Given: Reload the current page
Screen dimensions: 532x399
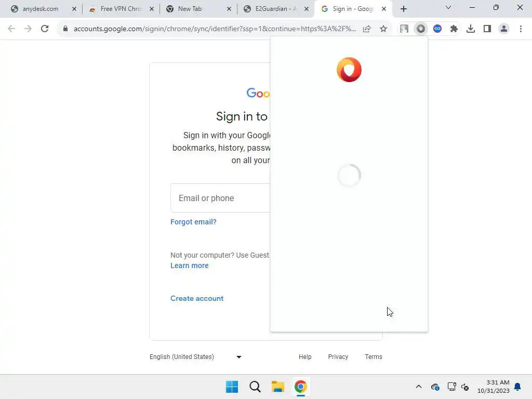Looking at the screenshot, I should [45, 29].
